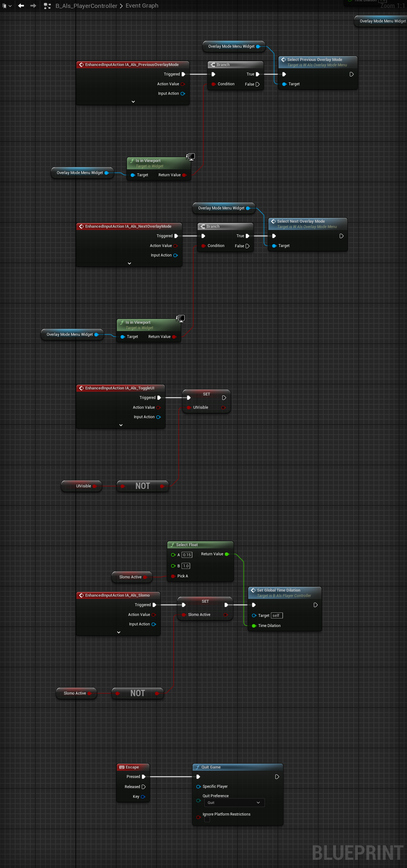Click the Action Value pin on IA_Als_ToggleUI

(x=159, y=407)
